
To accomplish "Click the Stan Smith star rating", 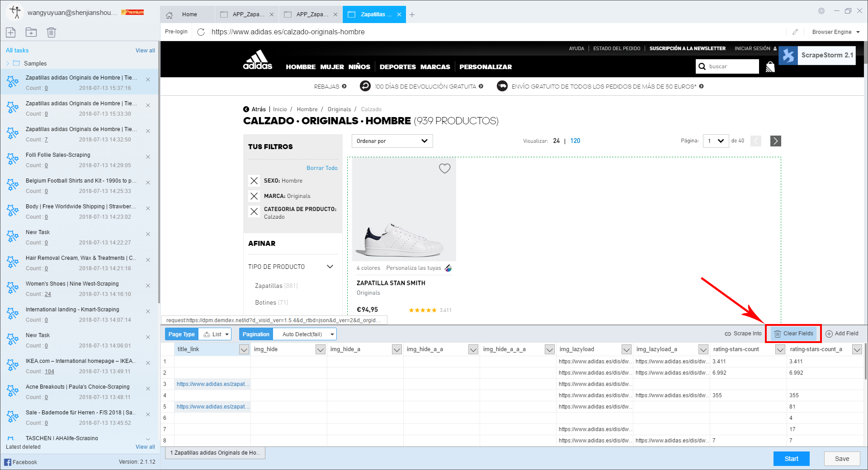I will coord(423,310).
